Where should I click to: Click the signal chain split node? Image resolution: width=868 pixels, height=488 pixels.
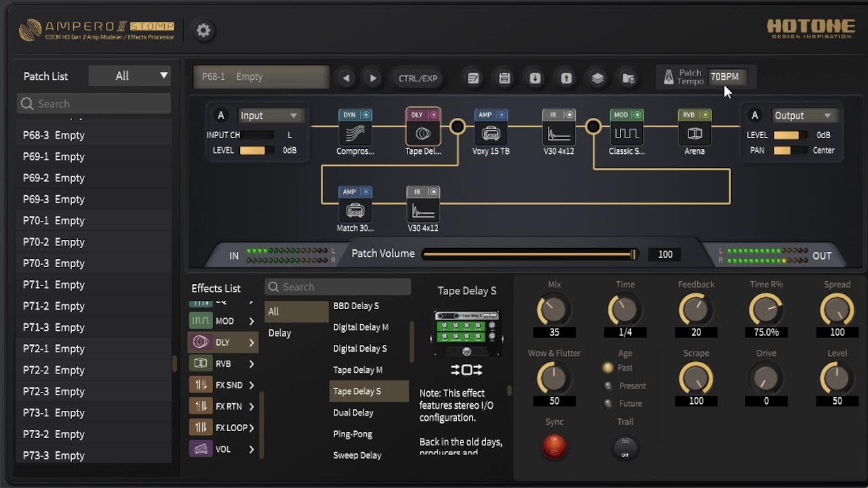click(x=458, y=126)
